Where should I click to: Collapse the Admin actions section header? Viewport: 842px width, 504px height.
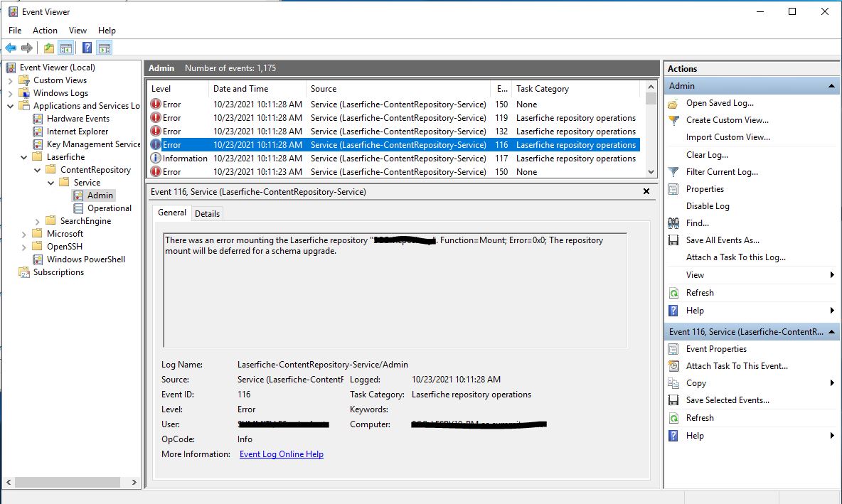tap(831, 86)
